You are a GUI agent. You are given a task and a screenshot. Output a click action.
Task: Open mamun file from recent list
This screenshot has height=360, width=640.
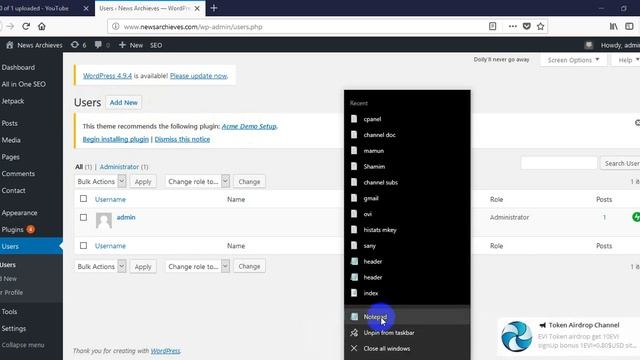click(x=407, y=151)
